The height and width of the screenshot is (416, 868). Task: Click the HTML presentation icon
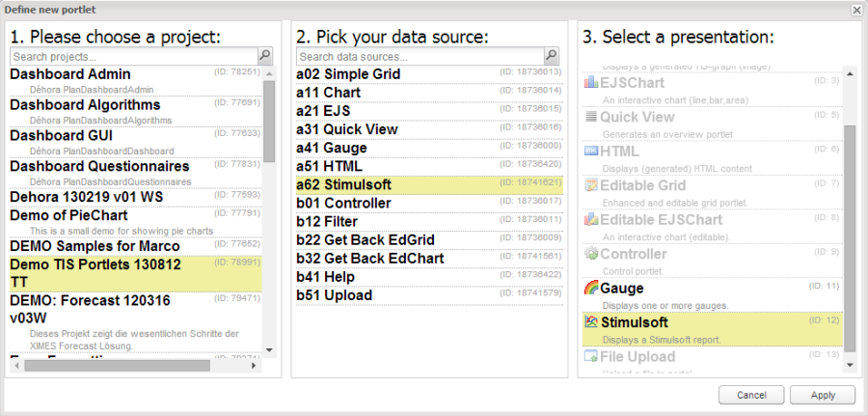click(591, 152)
